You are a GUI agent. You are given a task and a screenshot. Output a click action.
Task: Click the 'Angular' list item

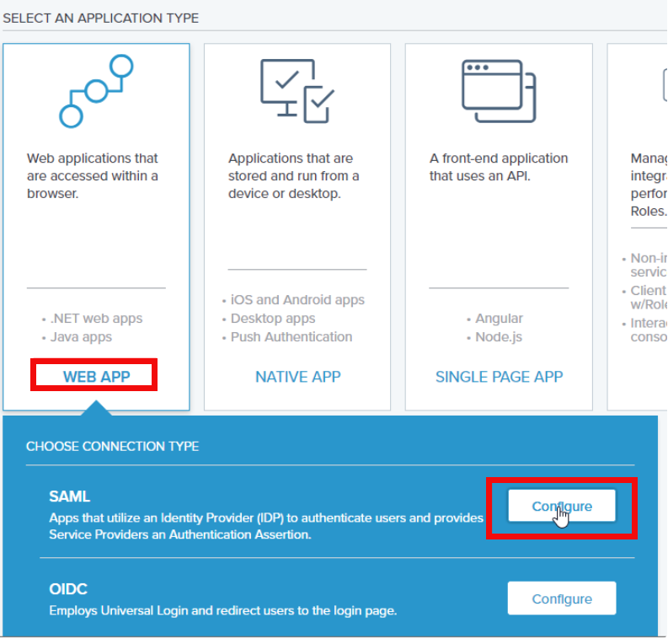pyautogui.click(x=499, y=319)
